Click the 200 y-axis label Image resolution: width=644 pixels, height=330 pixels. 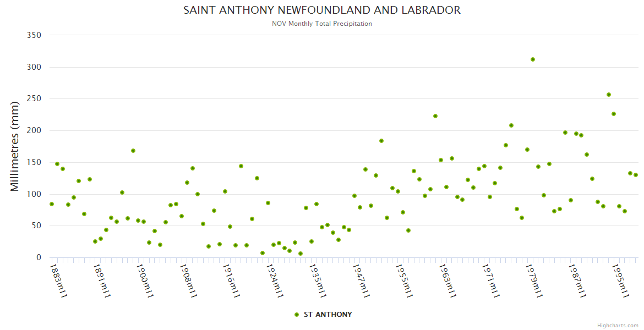point(34,130)
